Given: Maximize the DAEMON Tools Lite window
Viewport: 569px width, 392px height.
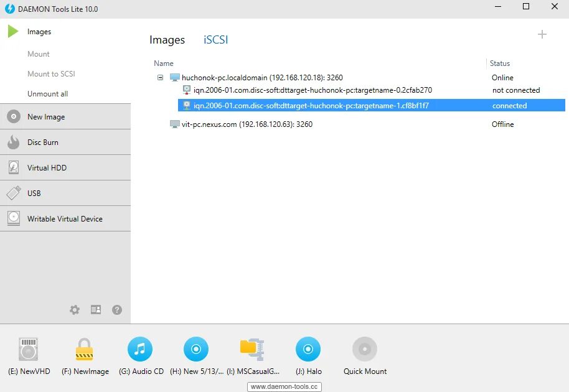Looking at the screenshot, I should [526, 6].
